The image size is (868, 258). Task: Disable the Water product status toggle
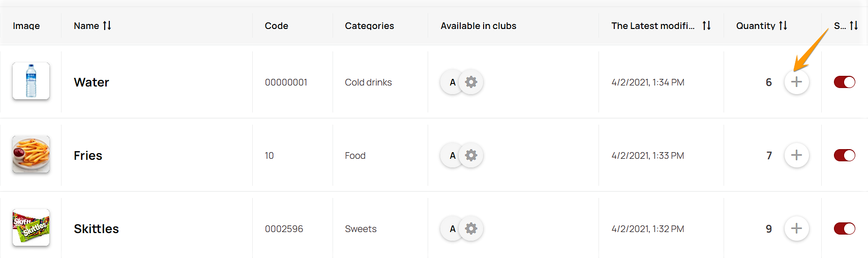(x=845, y=82)
